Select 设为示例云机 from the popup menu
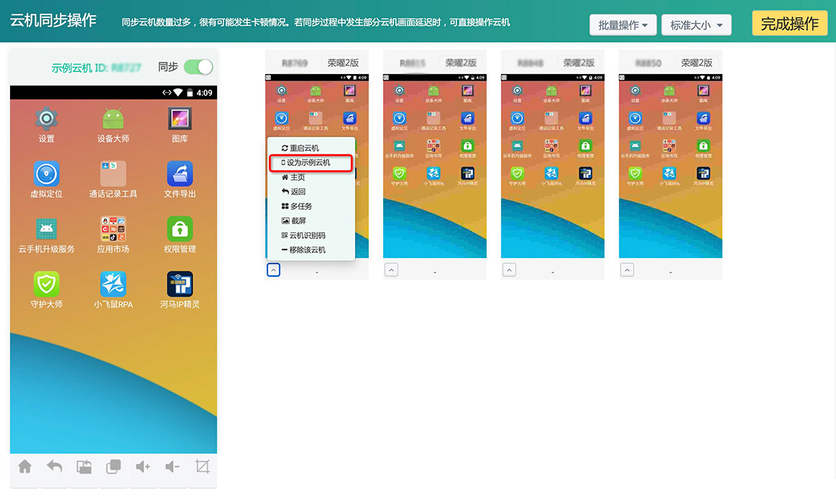The width and height of the screenshot is (836, 504). pyautogui.click(x=311, y=163)
